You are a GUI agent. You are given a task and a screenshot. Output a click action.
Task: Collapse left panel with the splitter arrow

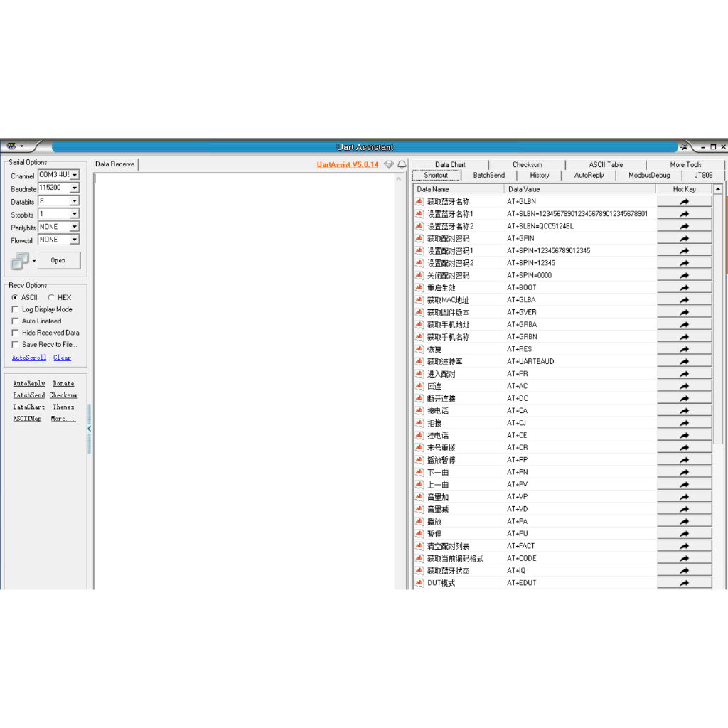point(89,429)
